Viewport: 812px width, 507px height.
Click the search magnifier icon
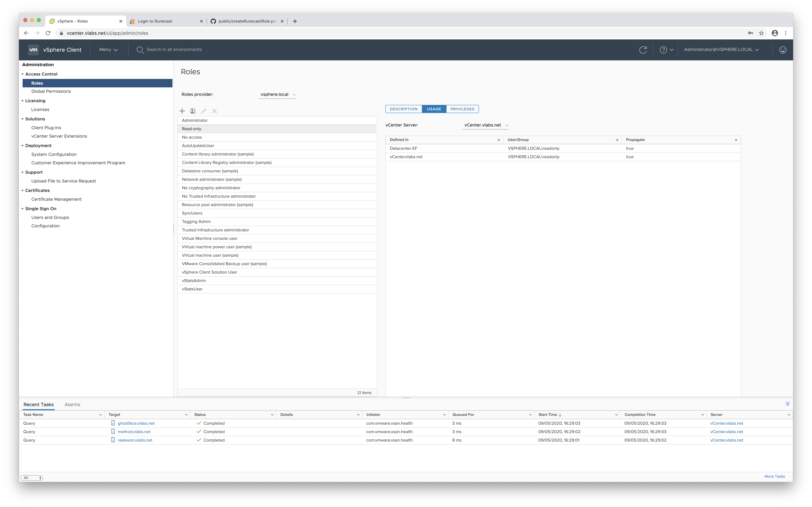pyautogui.click(x=140, y=50)
